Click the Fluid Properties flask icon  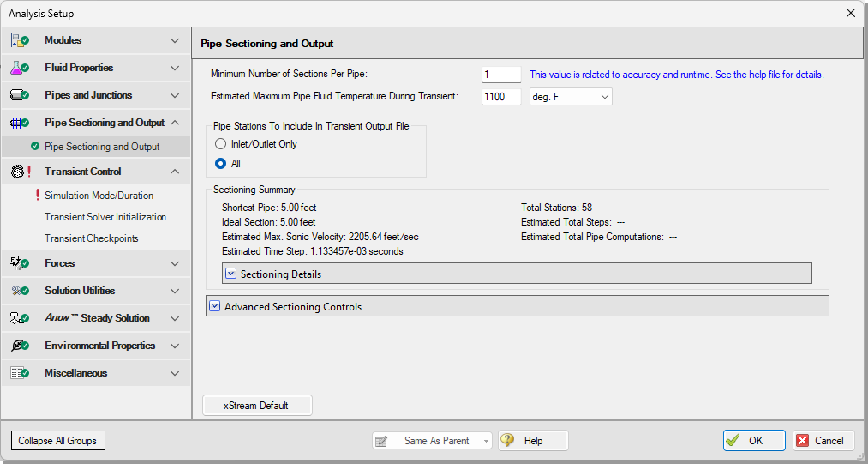point(20,69)
